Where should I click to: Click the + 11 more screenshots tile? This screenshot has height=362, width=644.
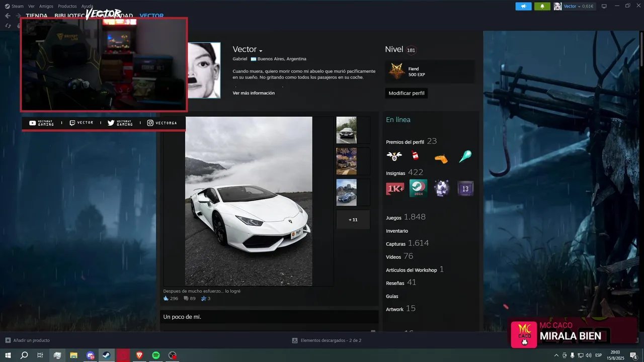click(x=353, y=220)
